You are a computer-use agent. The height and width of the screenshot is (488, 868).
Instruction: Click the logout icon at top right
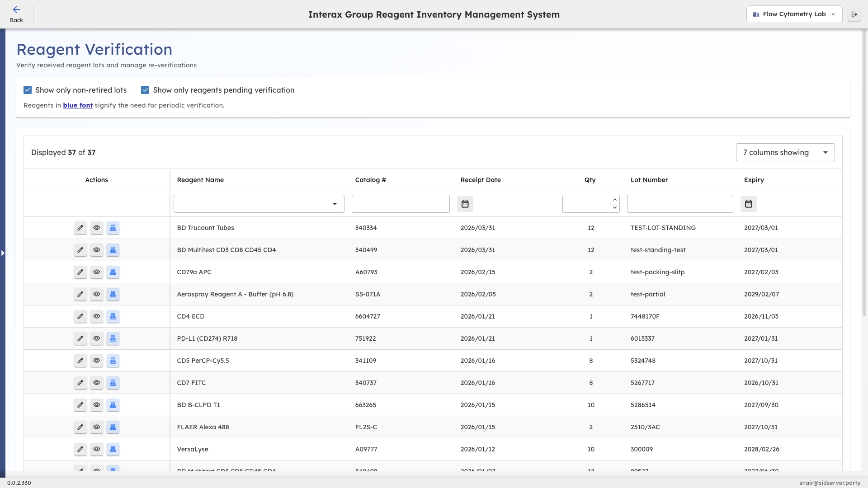854,14
